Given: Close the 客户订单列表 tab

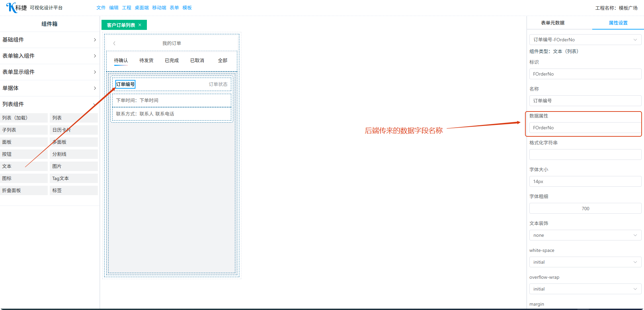Looking at the screenshot, I should pos(140,25).
